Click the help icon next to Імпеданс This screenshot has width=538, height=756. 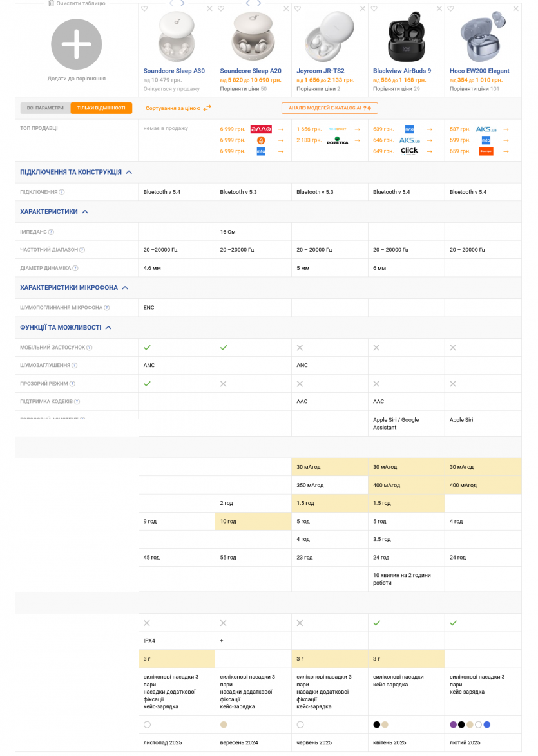tap(51, 232)
